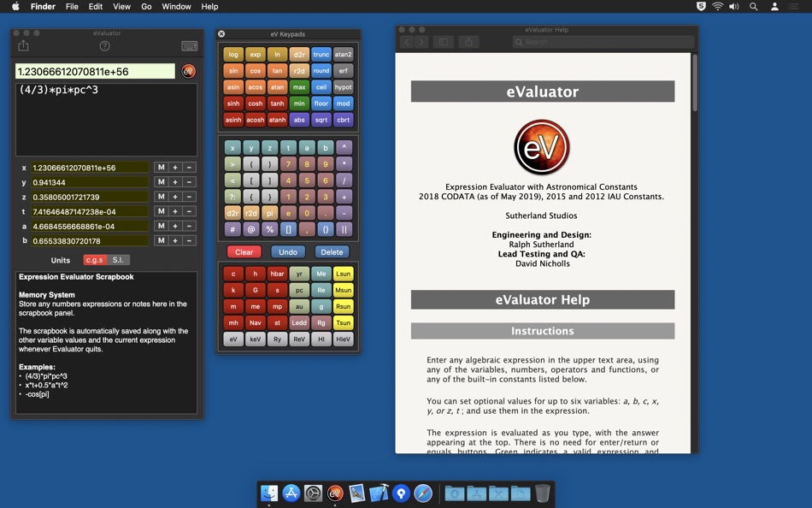Click the share icon in eValuator toolbar
Screen dimensions: 812x508
(x=23, y=45)
